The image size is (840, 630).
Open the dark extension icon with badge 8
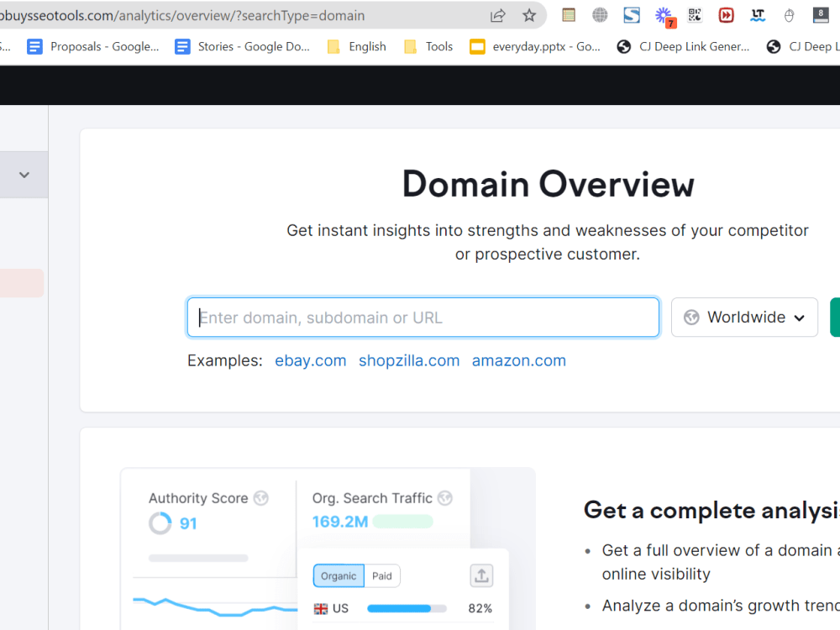(x=820, y=15)
